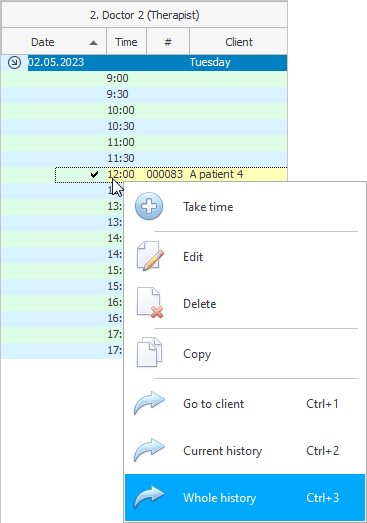This screenshot has height=523, width=367.
Task: Click the # column header
Action: pyautogui.click(x=168, y=42)
